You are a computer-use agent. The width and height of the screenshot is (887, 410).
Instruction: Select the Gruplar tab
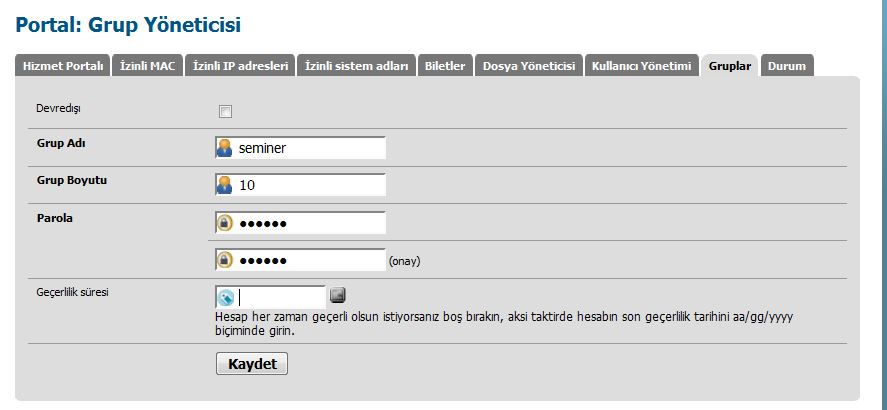pos(730,65)
